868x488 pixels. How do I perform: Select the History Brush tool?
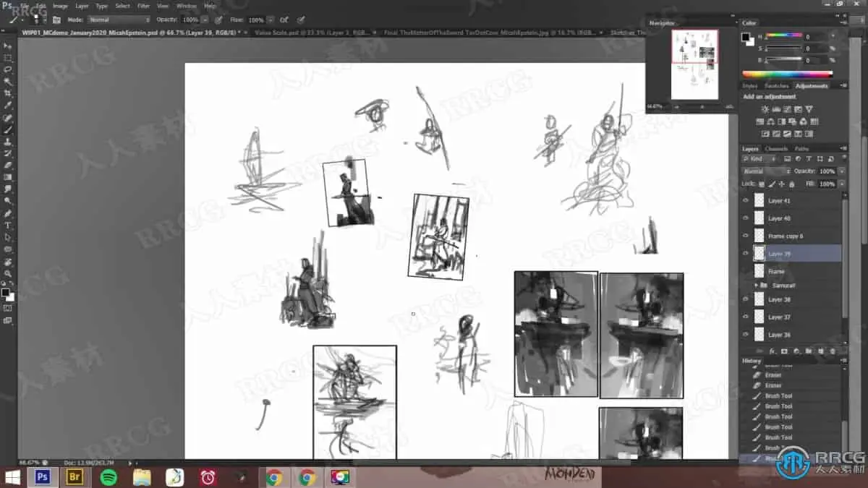(8, 154)
